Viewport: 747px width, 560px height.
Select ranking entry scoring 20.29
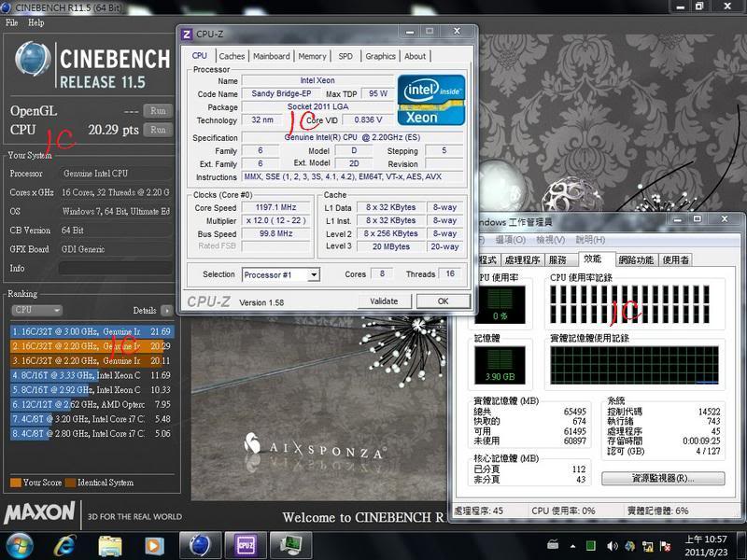tap(92, 346)
